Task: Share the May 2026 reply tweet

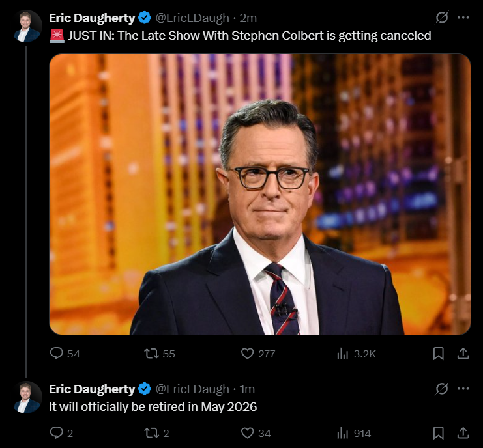Action: [463, 432]
